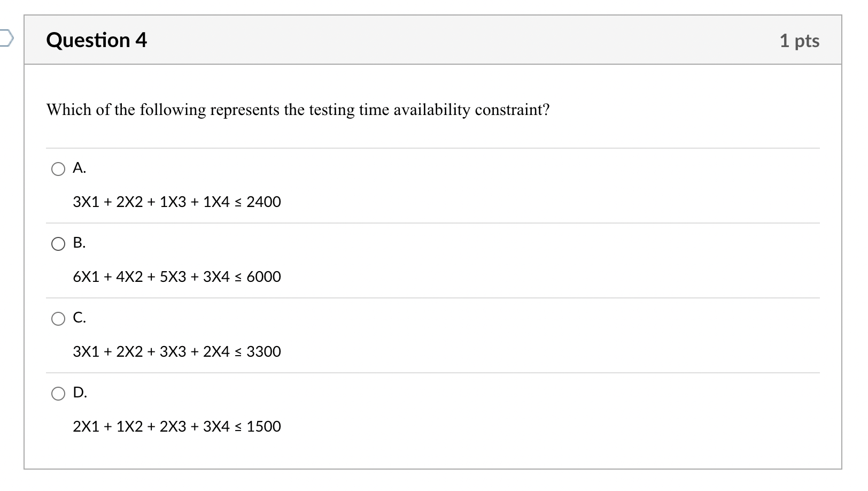868x491 pixels.
Task: Select radio button for option C
Action: pyautogui.click(x=58, y=319)
